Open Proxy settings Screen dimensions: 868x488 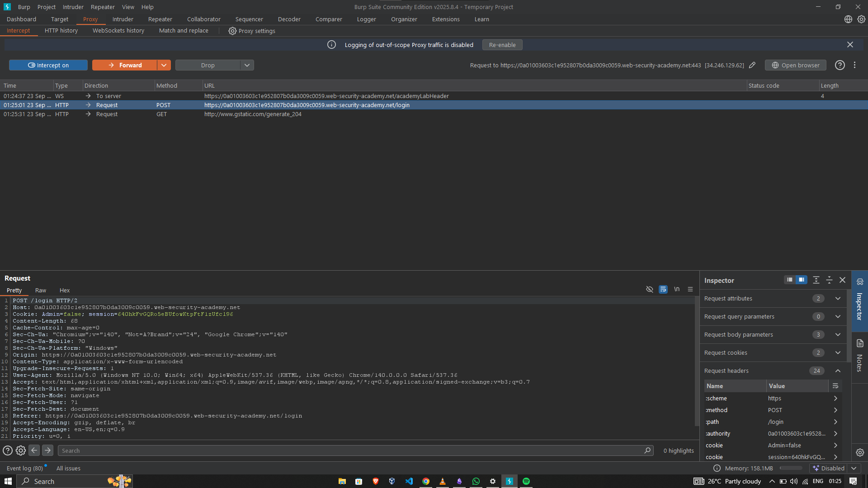pos(252,31)
